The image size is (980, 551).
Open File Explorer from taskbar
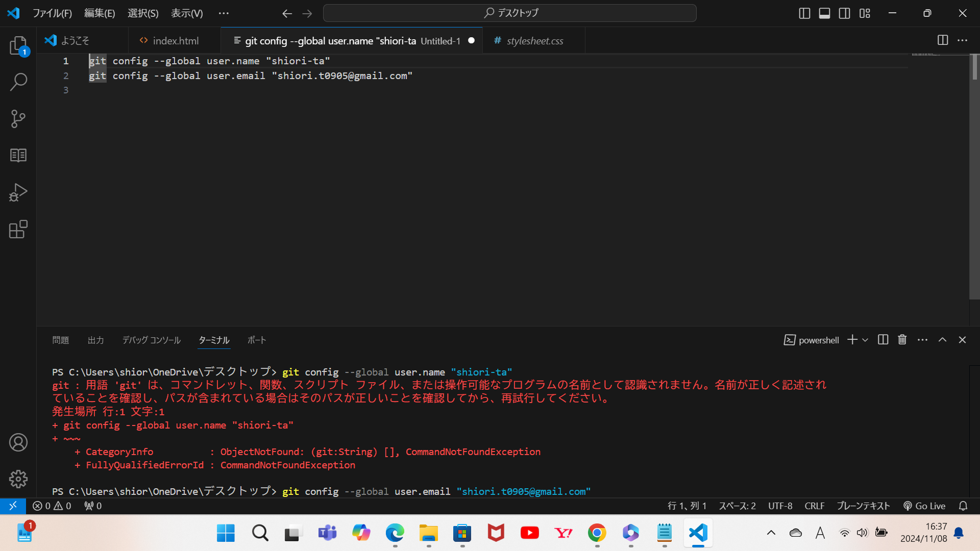428,533
